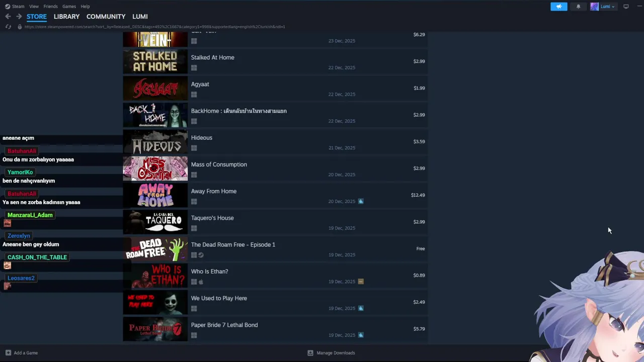Click chat username YamoriKo
The height and width of the screenshot is (362, 644).
tap(20, 172)
